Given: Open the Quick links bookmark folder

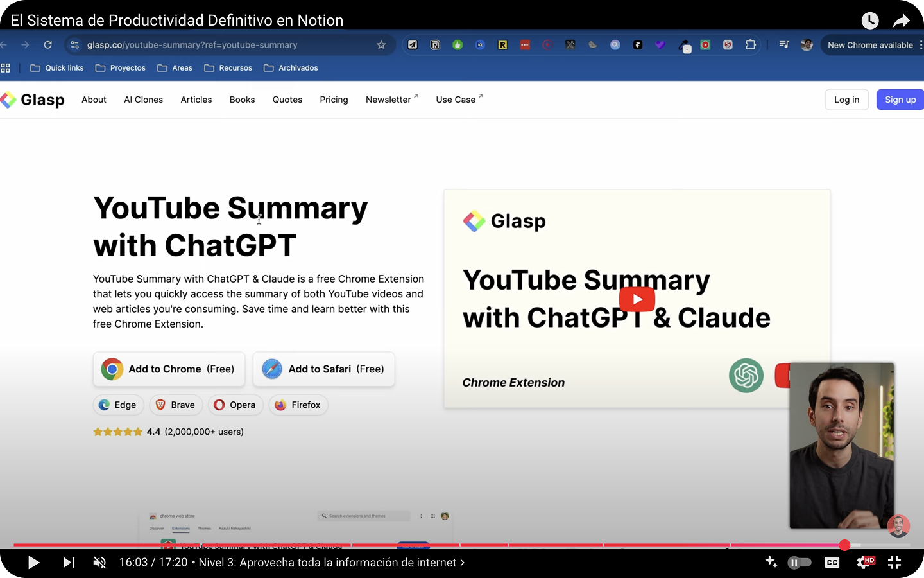Looking at the screenshot, I should coord(57,68).
